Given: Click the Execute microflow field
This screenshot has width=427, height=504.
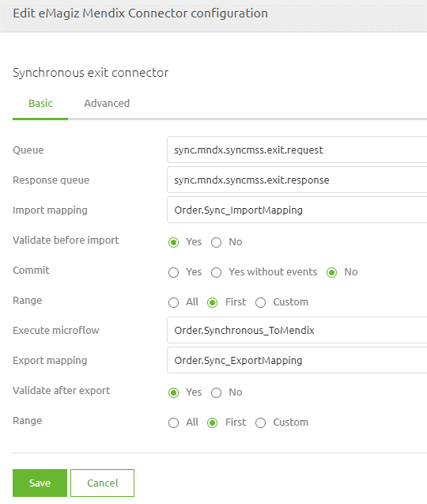Looking at the screenshot, I should click(297, 330).
